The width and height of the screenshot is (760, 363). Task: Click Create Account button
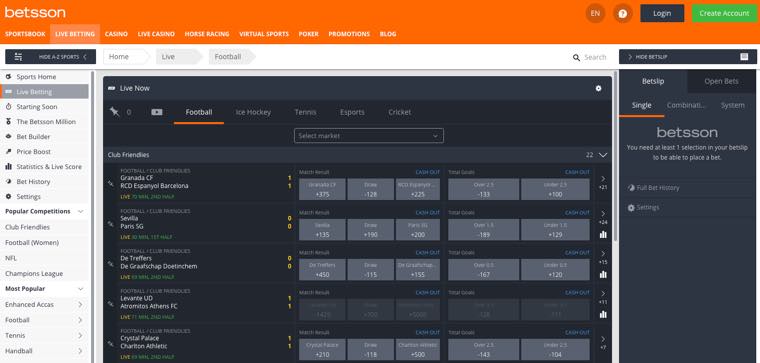point(724,13)
